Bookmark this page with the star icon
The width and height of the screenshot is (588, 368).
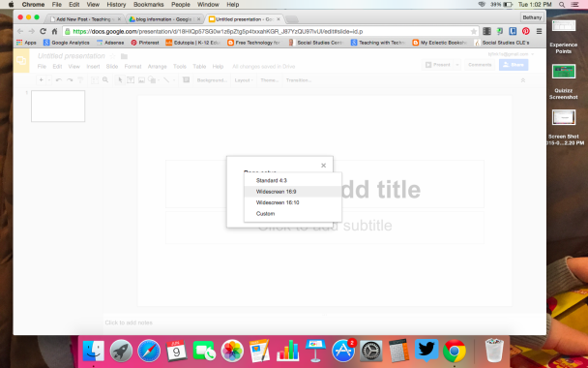click(474, 32)
